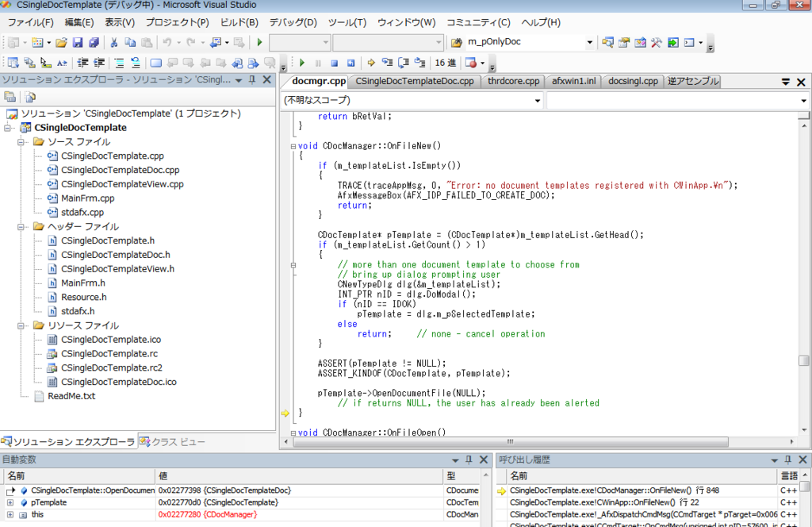Toggle auto-hide pin of 自動変数 panel
Screen dimensions: 812x527
[x=469, y=460]
